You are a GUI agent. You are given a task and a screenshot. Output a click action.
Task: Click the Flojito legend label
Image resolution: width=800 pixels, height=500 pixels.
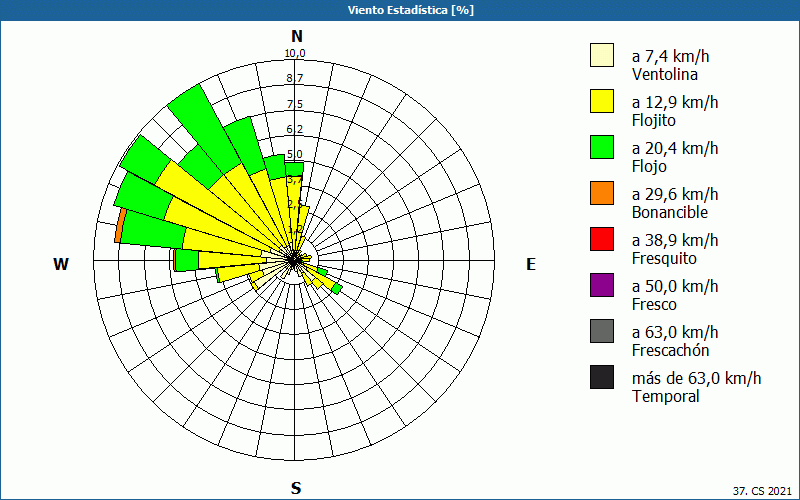click(x=654, y=121)
